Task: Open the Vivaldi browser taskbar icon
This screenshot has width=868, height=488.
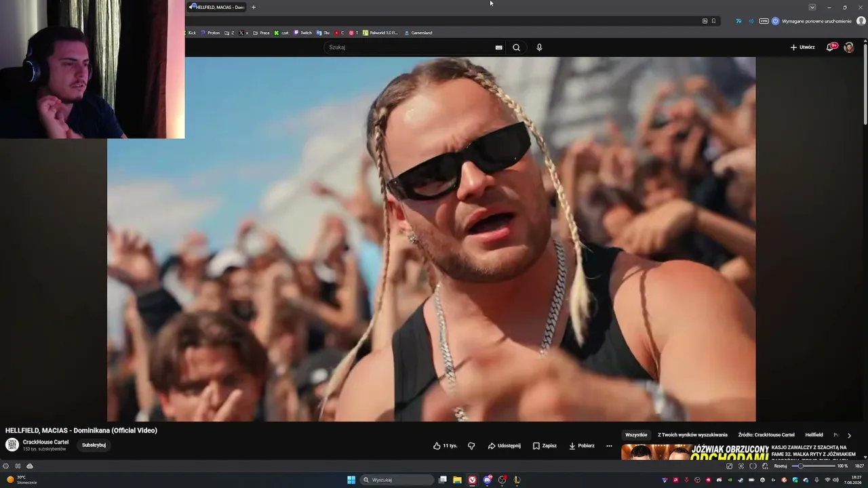Action: click(x=472, y=480)
